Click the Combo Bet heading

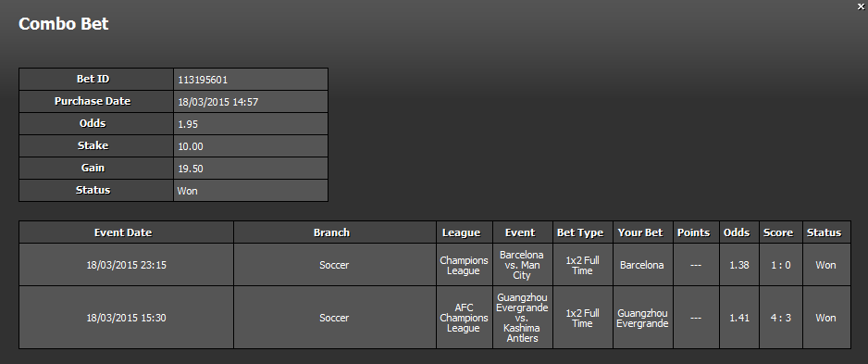tap(64, 24)
